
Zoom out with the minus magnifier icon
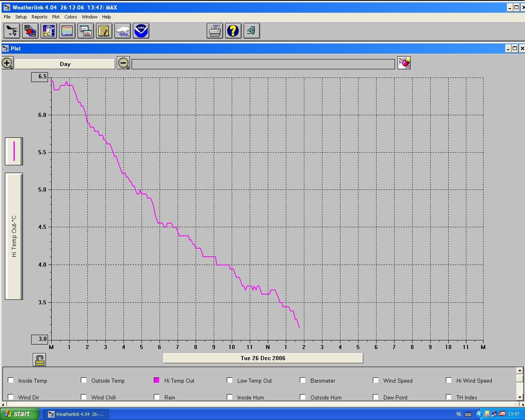123,63
